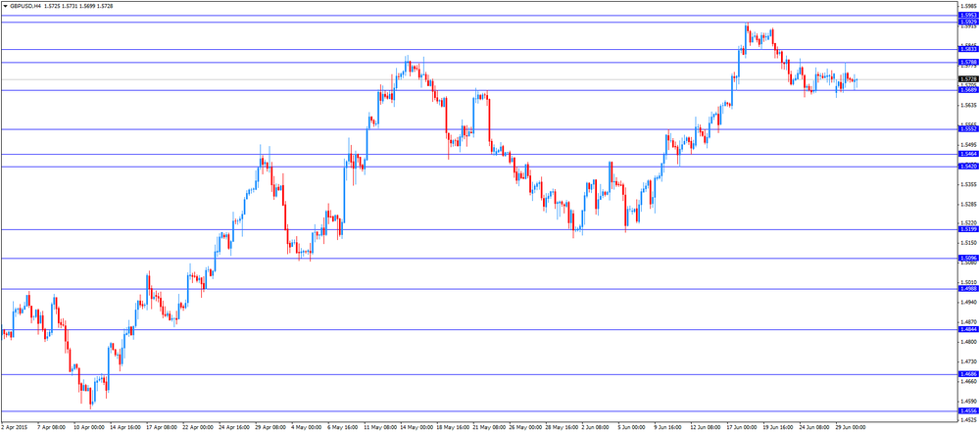Select the 1.4686 price level label
The image size is (980, 432).
pyautogui.click(x=967, y=374)
